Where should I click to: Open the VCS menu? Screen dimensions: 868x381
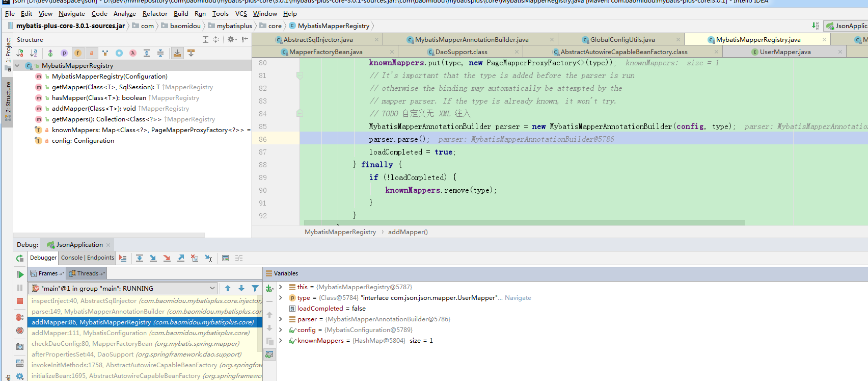coord(241,14)
